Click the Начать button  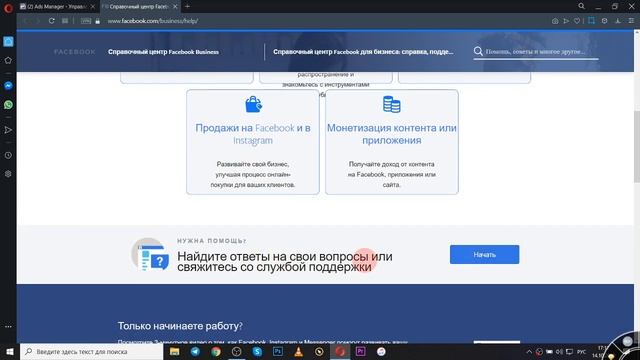[x=484, y=254]
